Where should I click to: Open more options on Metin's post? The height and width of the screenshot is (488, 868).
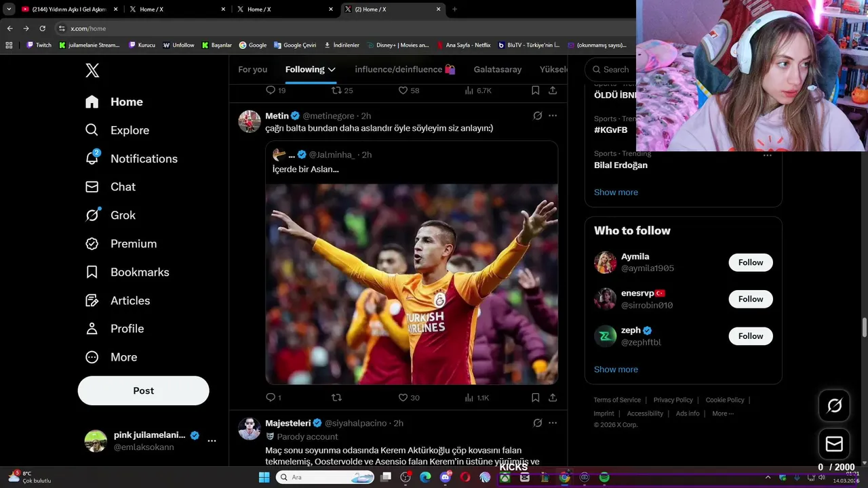point(553,116)
